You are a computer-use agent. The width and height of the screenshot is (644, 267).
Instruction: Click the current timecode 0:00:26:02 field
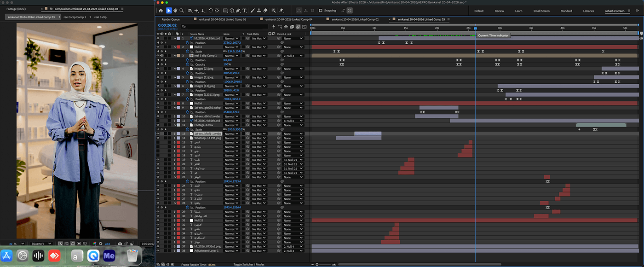tap(167, 25)
